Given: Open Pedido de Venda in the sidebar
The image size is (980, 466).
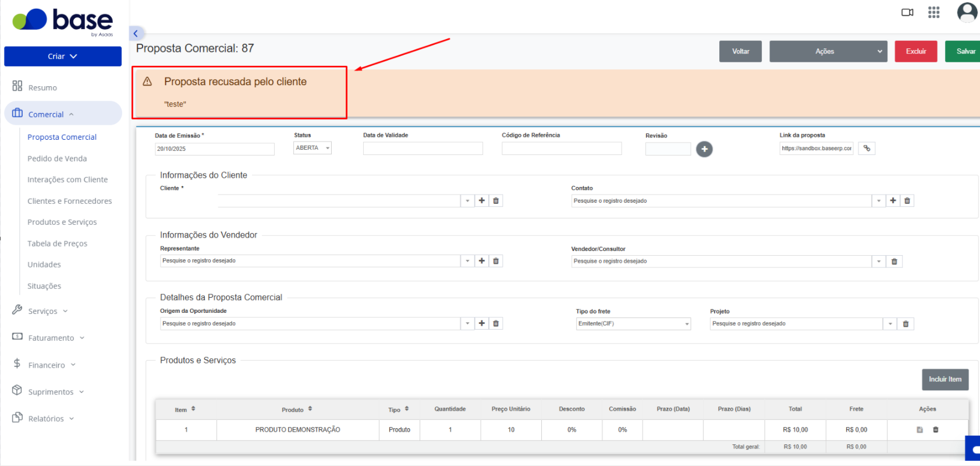Looking at the screenshot, I should click(57, 158).
